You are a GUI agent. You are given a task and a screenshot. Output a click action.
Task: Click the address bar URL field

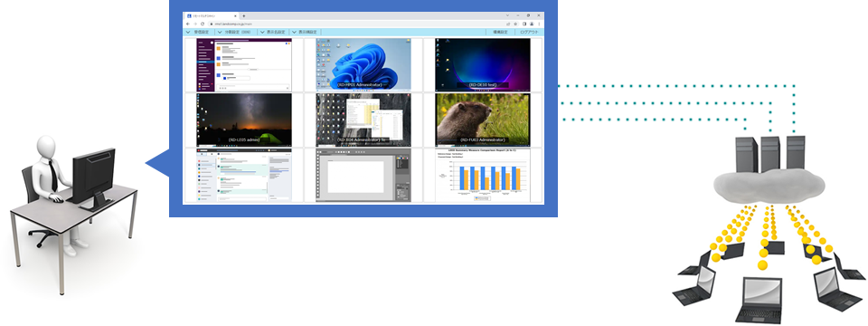pos(354,24)
